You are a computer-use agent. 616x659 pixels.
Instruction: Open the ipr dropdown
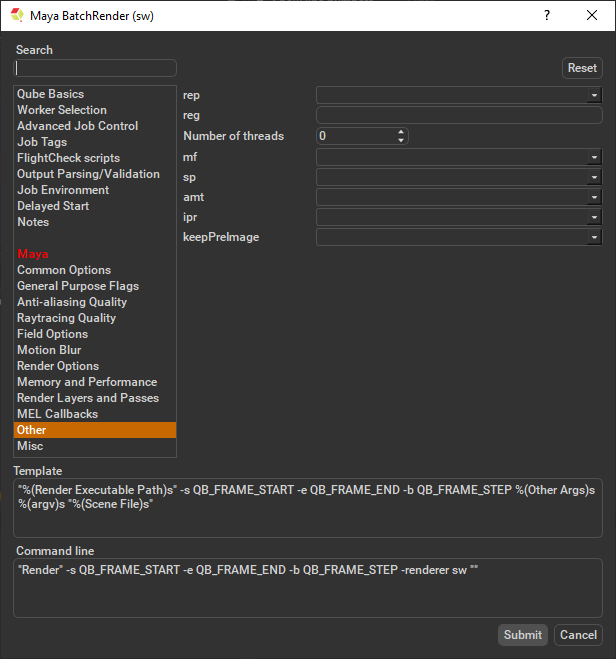(594, 217)
